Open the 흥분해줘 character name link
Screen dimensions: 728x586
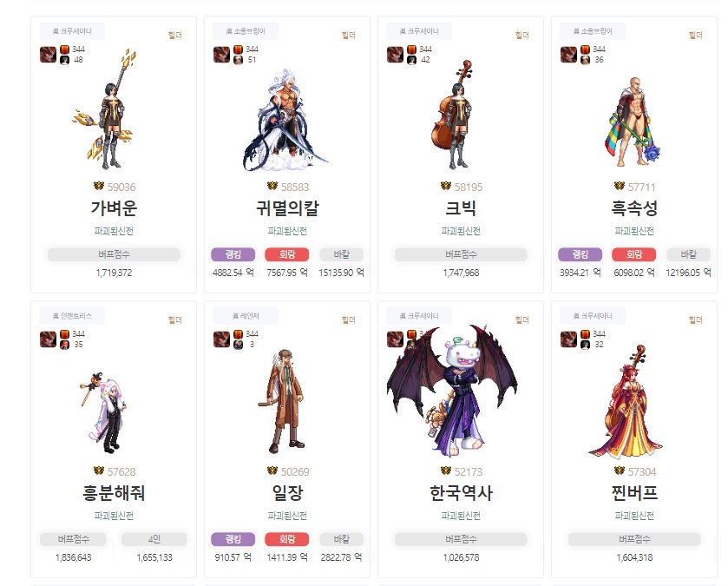114,492
